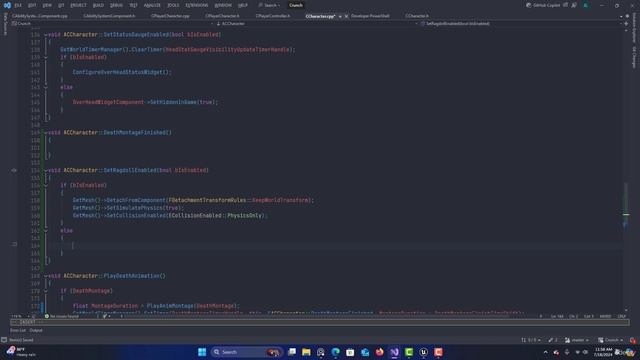Collapse SetRagdollEnabled function fold
This screenshot has width=640, height=360.
(46, 170)
